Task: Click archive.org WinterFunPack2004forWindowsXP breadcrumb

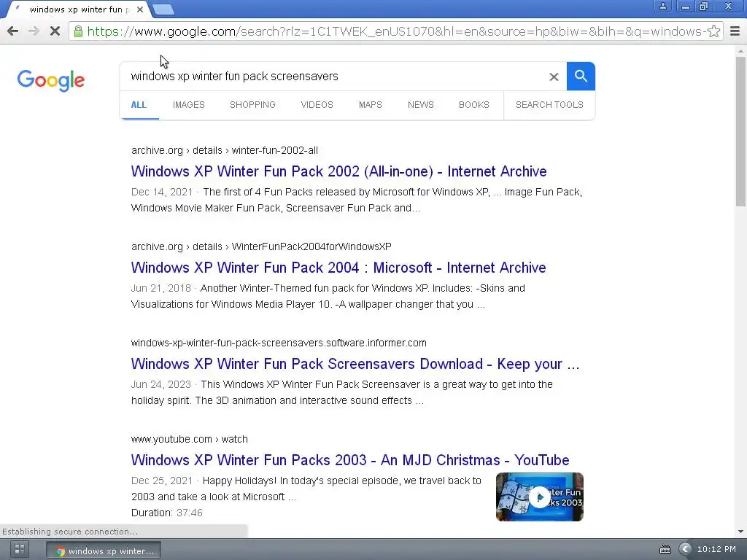Action: [x=261, y=246]
